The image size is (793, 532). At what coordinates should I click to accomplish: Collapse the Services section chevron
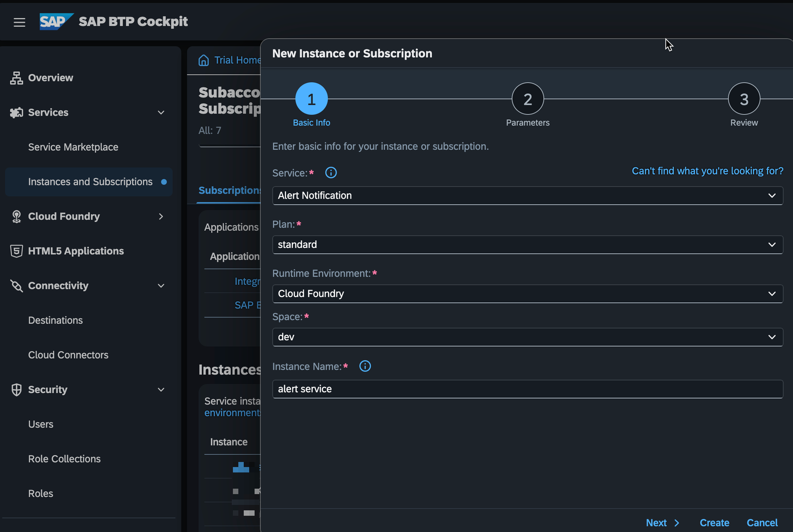coord(161,112)
